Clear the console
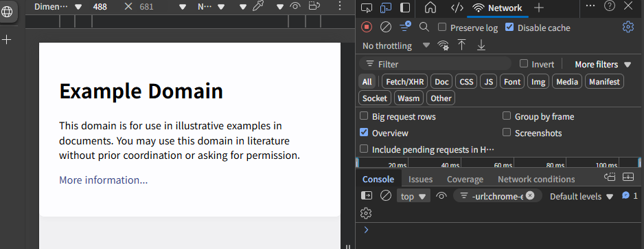The height and width of the screenshot is (249, 644). [x=386, y=196]
